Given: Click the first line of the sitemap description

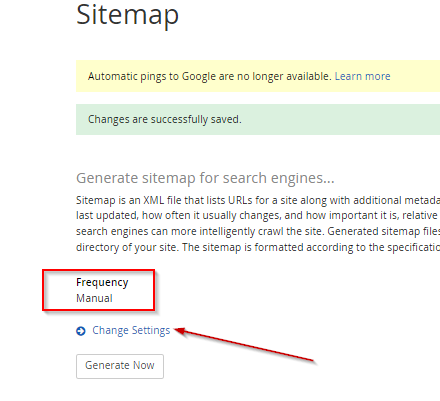Looking at the screenshot, I should point(258,200).
